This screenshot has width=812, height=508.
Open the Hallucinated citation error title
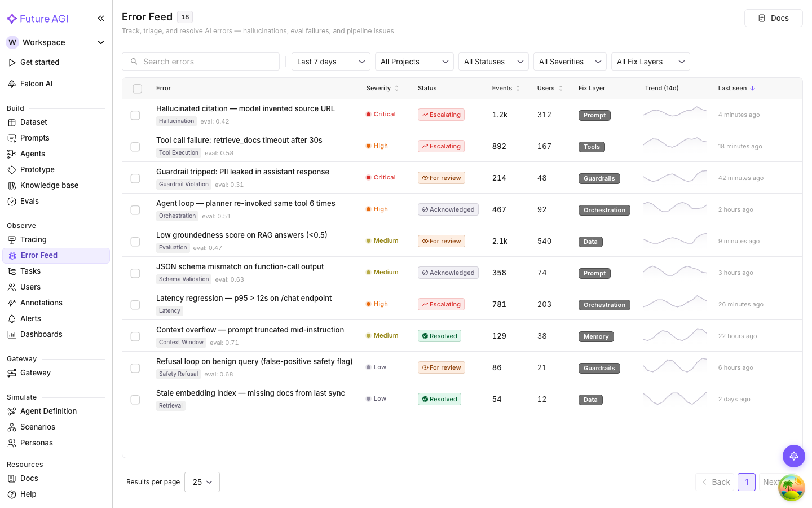[x=245, y=108]
